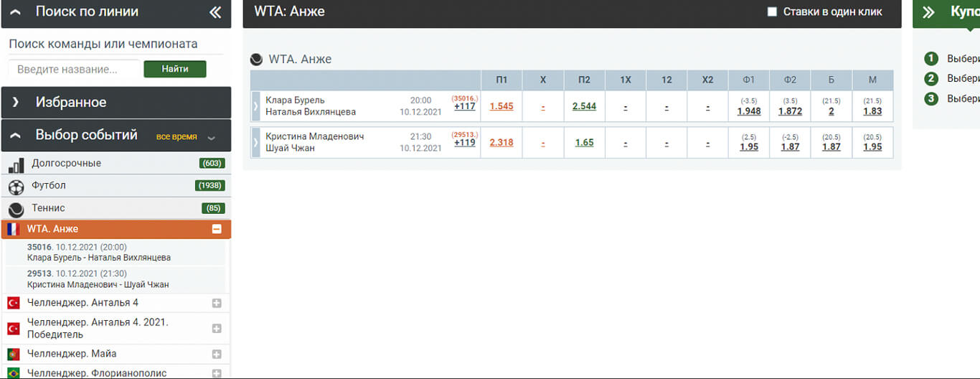The height and width of the screenshot is (379, 980).
Task: Type team name in Введите название field
Action: [74, 69]
